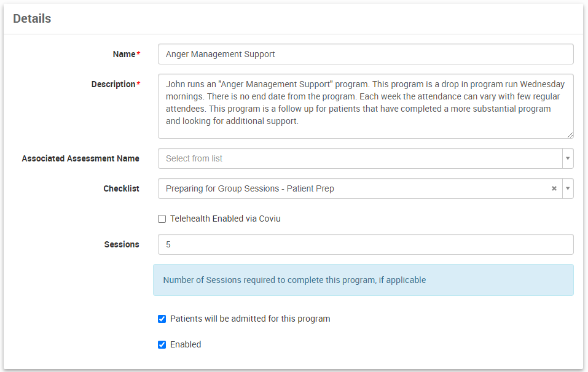Screen dimensions: 588x372
Task: Click the 'Preparing for Group Sessions' checklist value
Action: tap(249, 188)
